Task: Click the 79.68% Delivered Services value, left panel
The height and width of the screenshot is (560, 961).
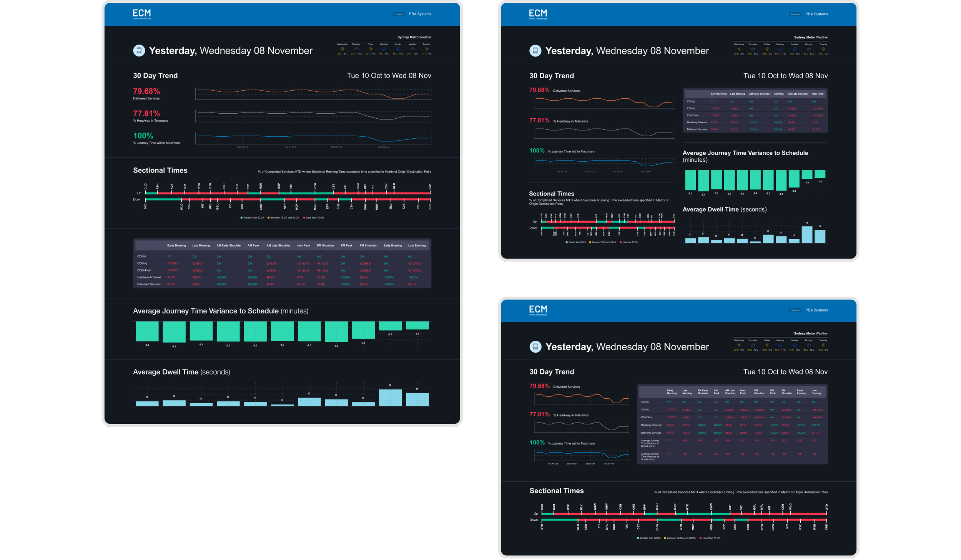Action: (x=146, y=91)
